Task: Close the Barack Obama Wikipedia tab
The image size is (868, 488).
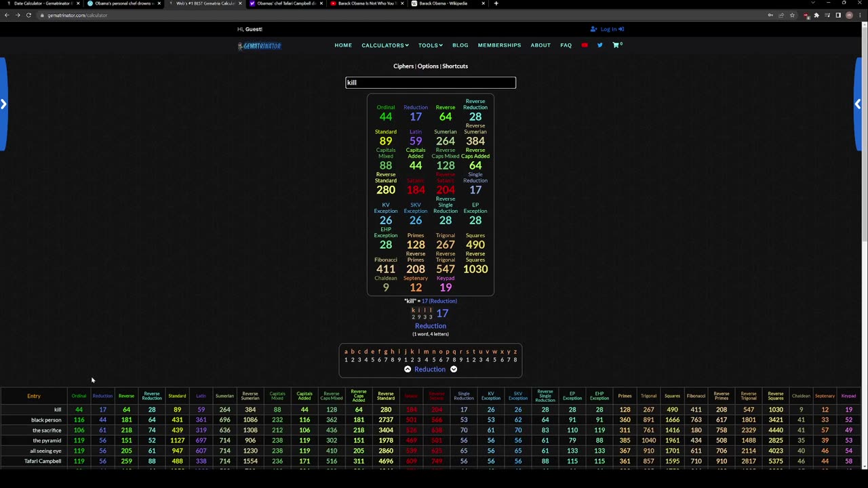Action: coord(484,3)
